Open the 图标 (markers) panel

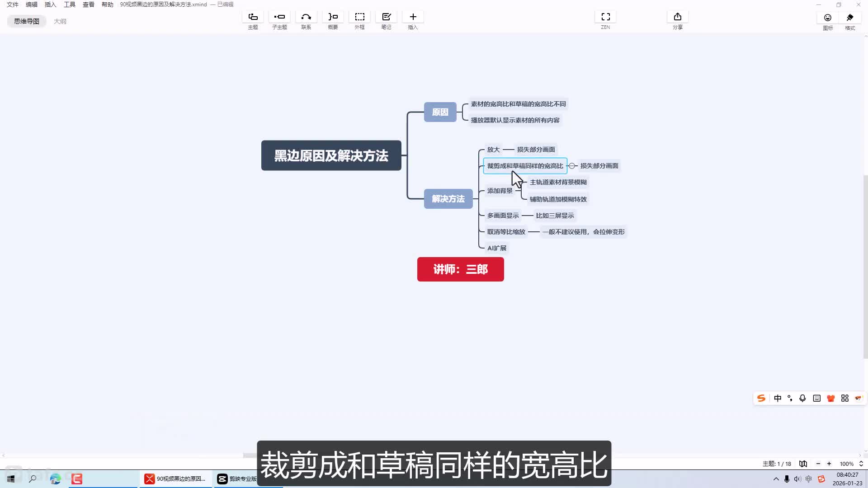[827, 18]
